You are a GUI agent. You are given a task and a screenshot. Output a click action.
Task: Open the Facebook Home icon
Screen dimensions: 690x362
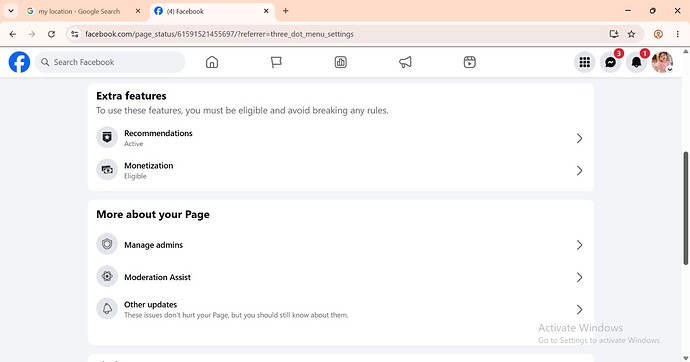pyautogui.click(x=212, y=62)
